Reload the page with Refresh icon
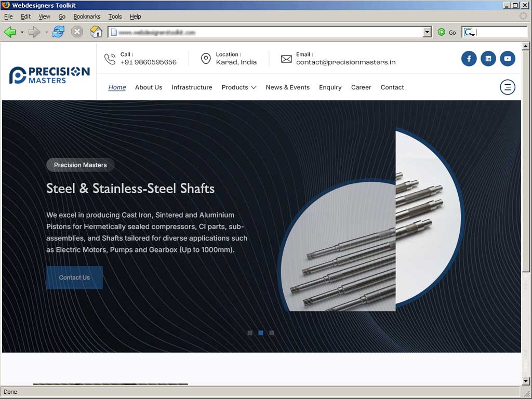 (x=58, y=32)
